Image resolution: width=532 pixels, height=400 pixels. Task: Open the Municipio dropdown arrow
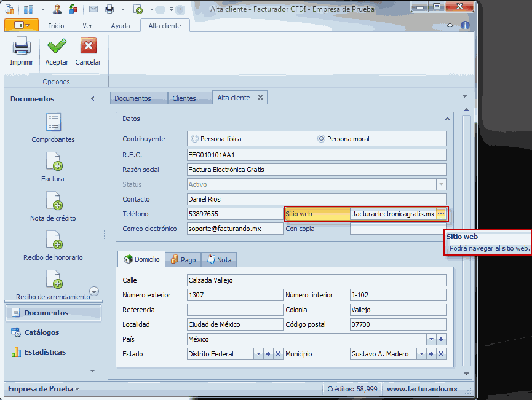[x=421, y=354]
